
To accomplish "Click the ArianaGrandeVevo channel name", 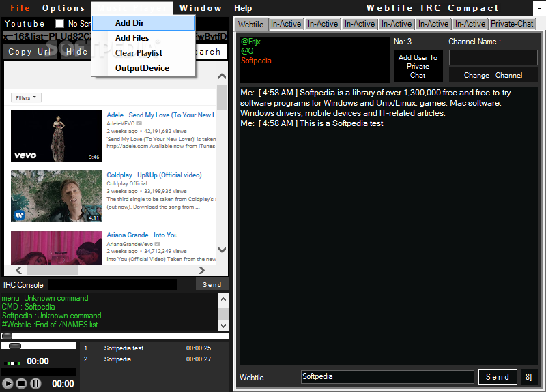I will tap(130, 244).
